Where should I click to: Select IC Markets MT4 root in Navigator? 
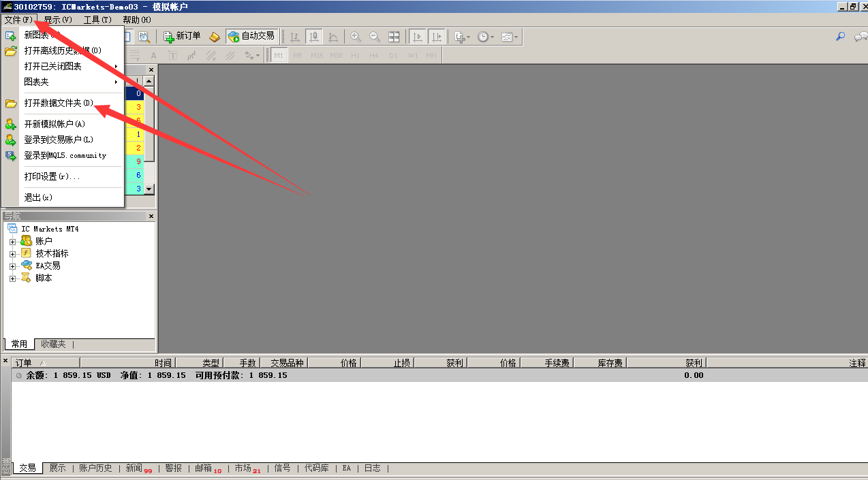click(50, 229)
